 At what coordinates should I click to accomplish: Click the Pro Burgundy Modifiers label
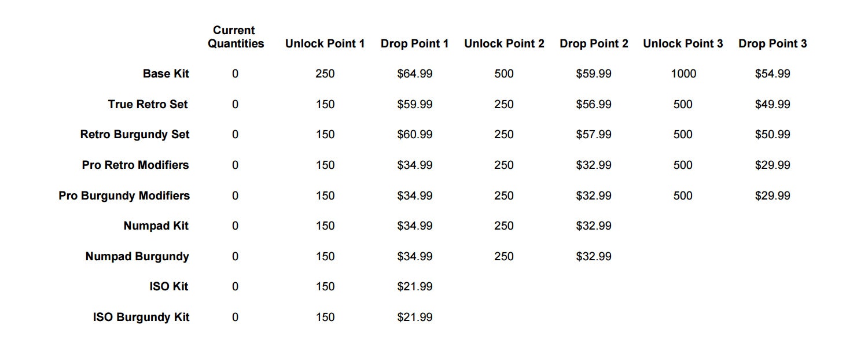pos(124,196)
